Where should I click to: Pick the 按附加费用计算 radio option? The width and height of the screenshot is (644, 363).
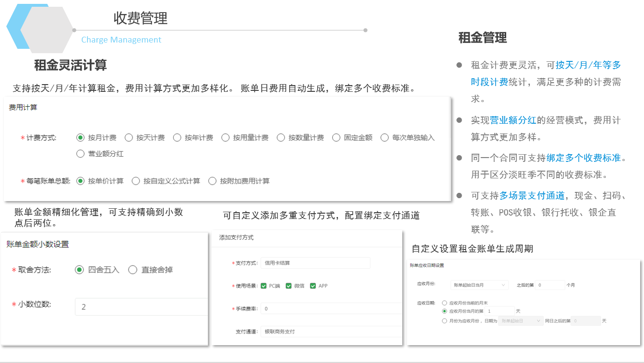(x=212, y=181)
